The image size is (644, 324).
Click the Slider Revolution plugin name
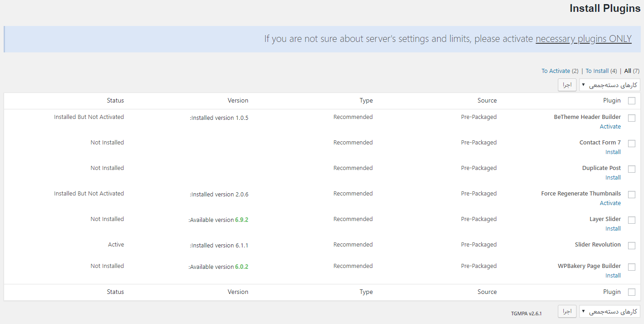[598, 245]
